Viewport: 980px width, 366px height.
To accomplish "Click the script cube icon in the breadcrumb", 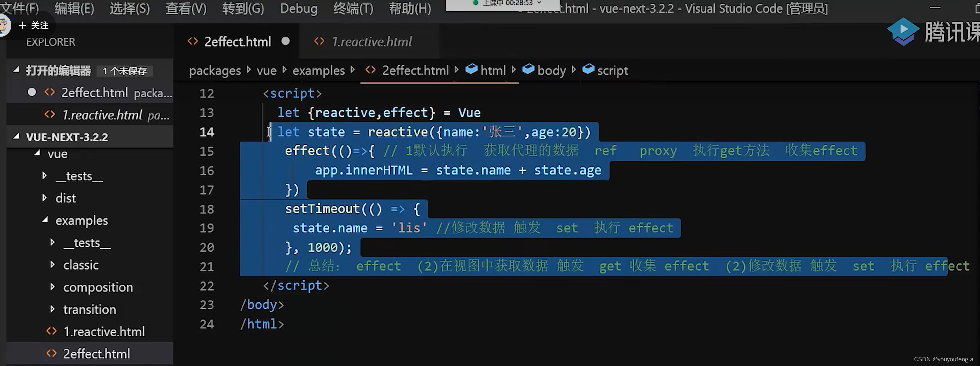I will (588, 69).
